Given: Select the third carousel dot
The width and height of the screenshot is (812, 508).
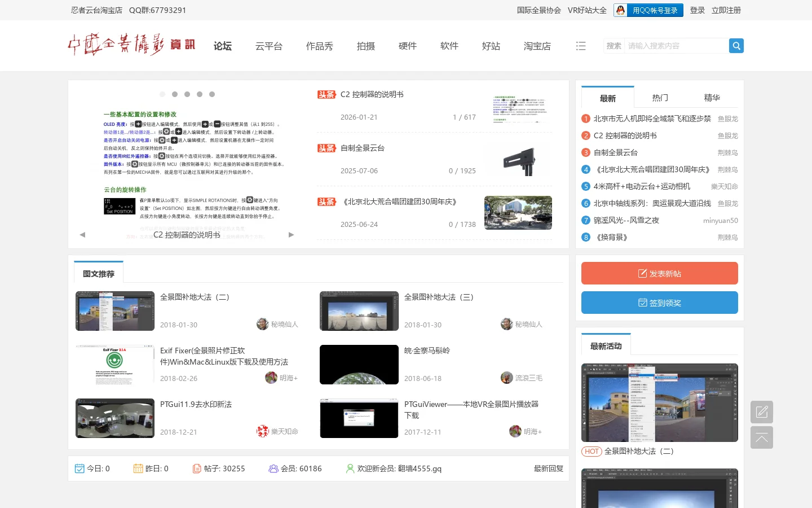Looking at the screenshot, I should point(187,94).
